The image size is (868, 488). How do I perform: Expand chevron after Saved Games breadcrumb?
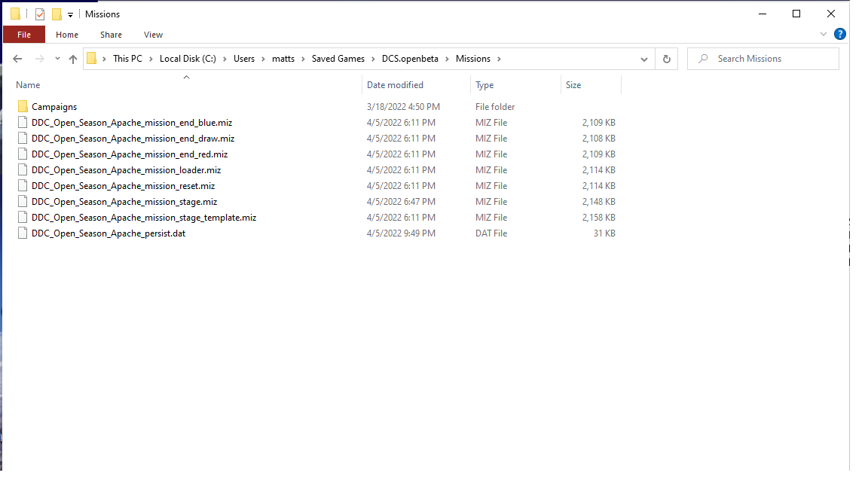pyautogui.click(x=374, y=59)
